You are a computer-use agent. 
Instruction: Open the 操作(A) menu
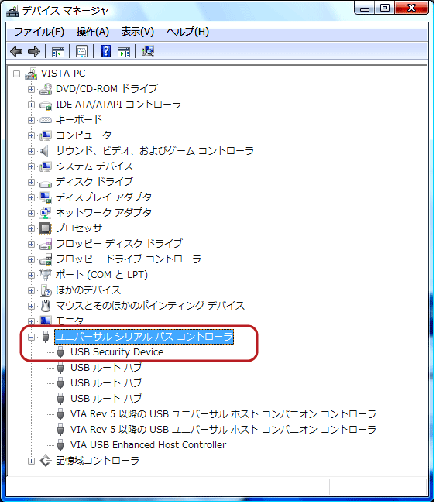[93, 32]
